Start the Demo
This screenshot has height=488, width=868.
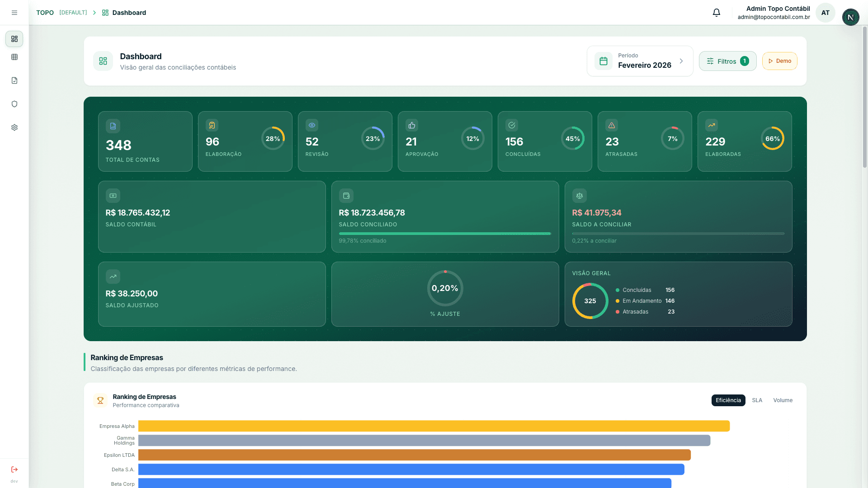click(x=779, y=61)
